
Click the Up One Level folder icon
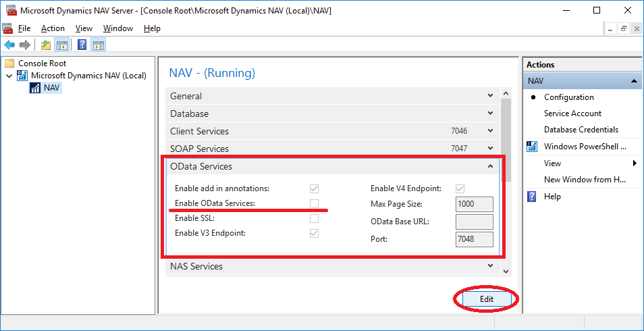point(46,45)
